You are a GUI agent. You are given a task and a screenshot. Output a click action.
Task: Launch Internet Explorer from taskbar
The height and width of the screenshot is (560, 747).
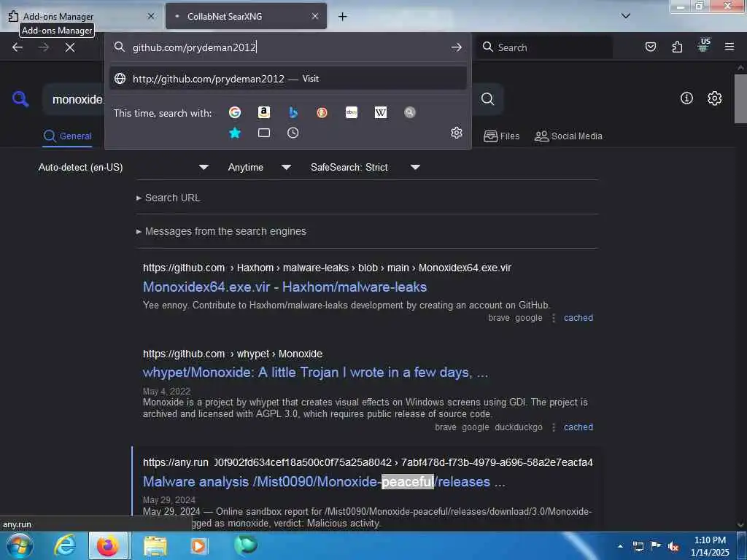click(x=65, y=545)
